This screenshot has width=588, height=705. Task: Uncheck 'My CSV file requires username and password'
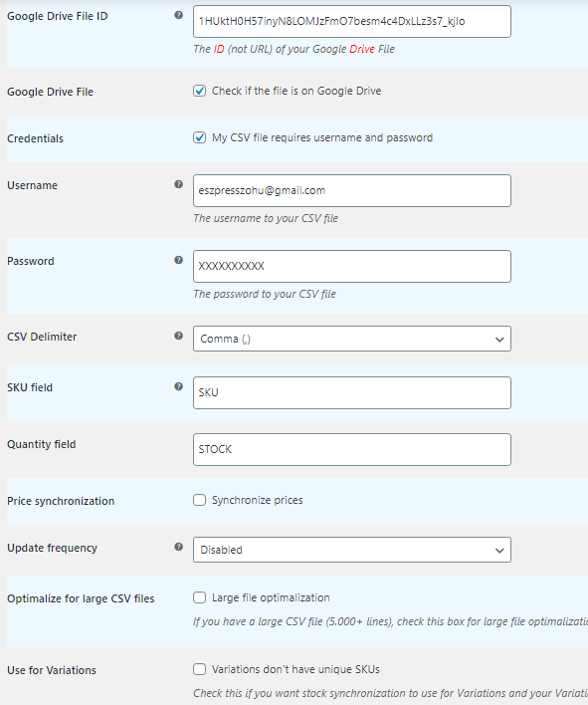[199, 137]
